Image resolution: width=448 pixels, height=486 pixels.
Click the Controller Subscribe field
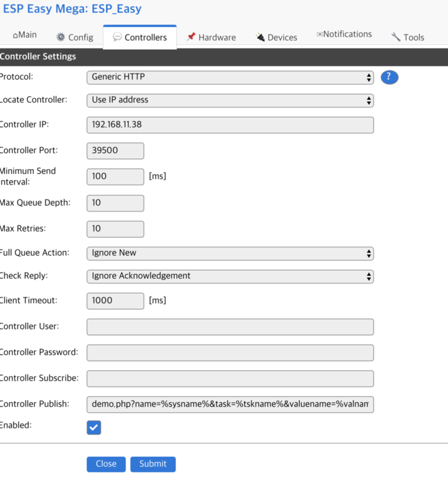(x=230, y=379)
